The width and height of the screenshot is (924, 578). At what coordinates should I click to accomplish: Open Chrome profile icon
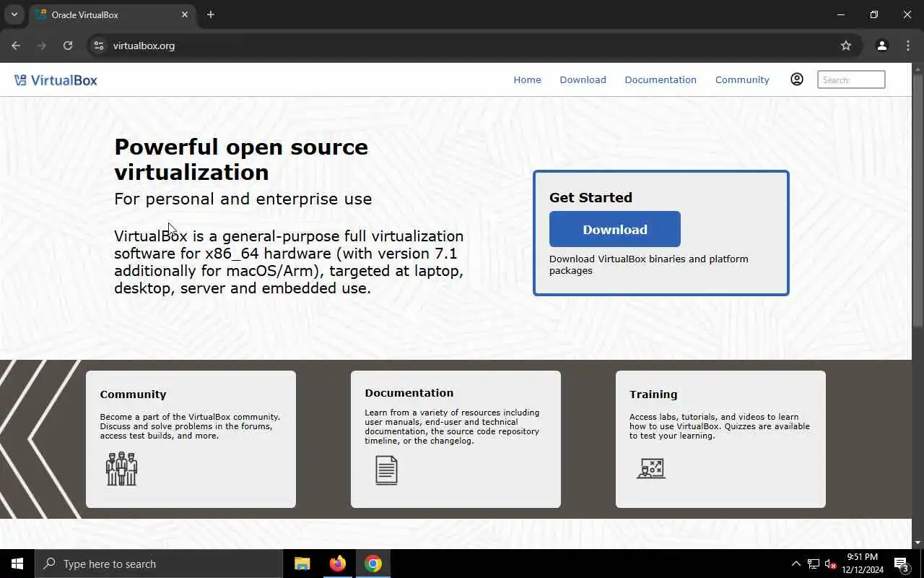coord(882,46)
